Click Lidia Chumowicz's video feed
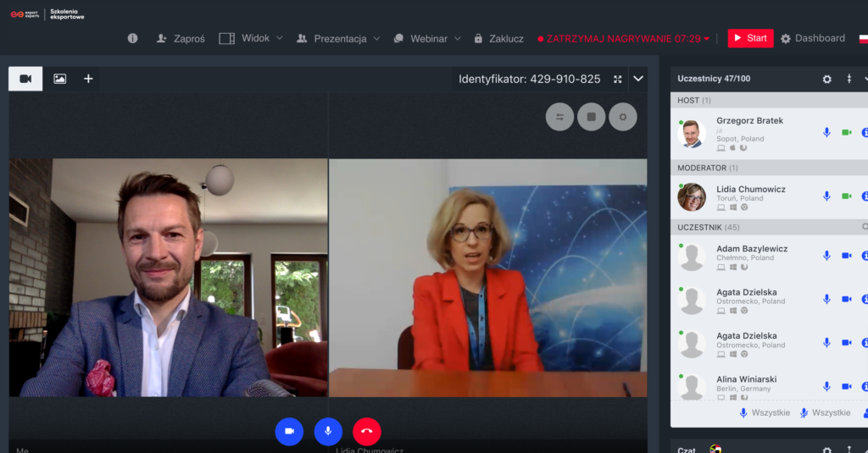 (x=487, y=278)
